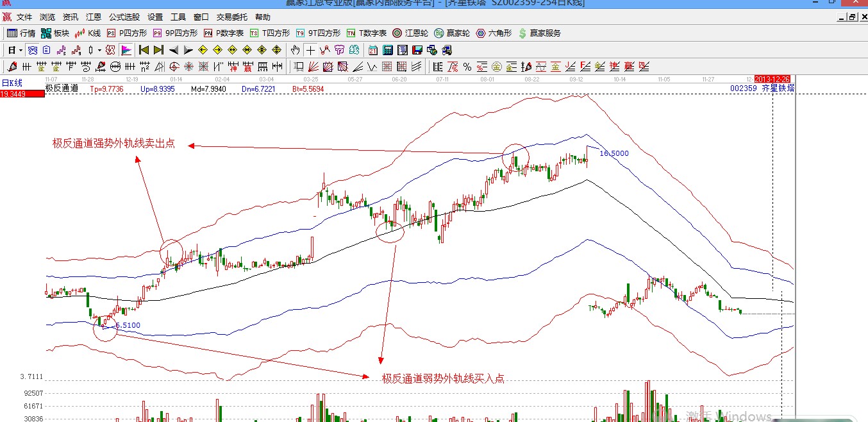Click the 行情 quotes button
This screenshot has height=422, width=868.
pyautogui.click(x=21, y=33)
